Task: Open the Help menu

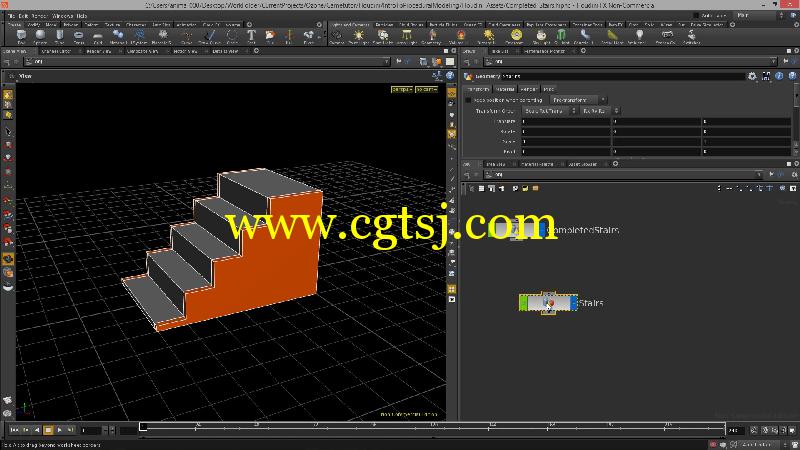Action: click(82, 16)
